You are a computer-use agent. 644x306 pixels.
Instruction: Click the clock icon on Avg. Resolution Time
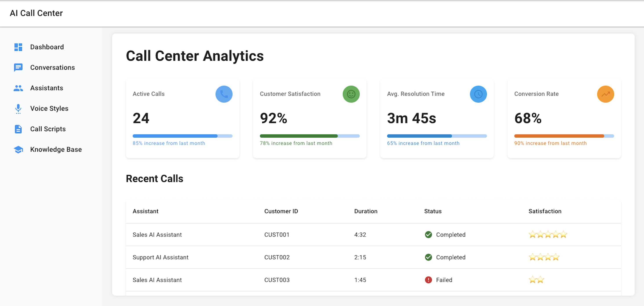478,94
